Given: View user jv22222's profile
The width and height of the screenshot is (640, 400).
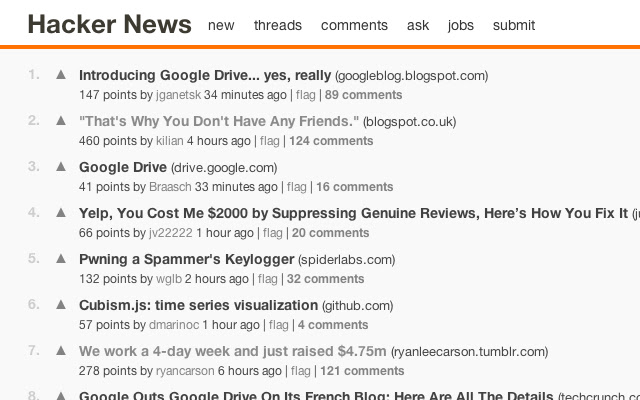Looking at the screenshot, I should (x=171, y=233).
